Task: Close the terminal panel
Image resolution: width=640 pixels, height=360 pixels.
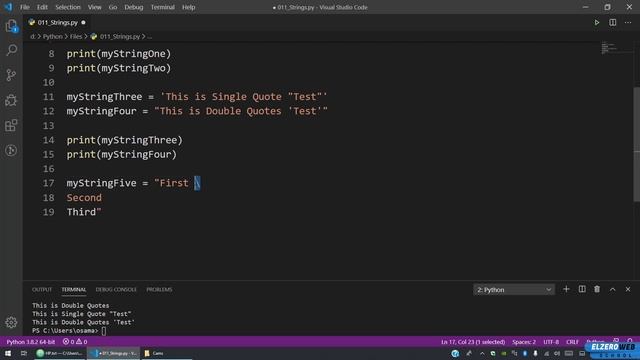Action: point(628,289)
